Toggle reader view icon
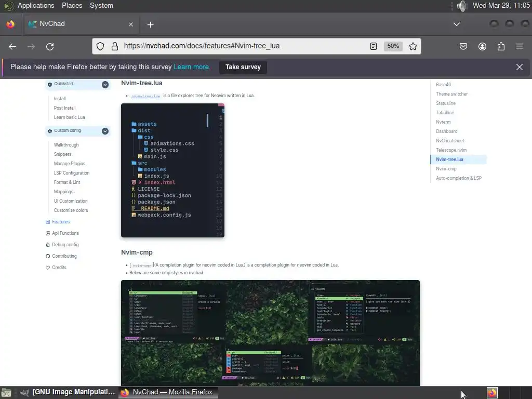 (x=373, y=46)
